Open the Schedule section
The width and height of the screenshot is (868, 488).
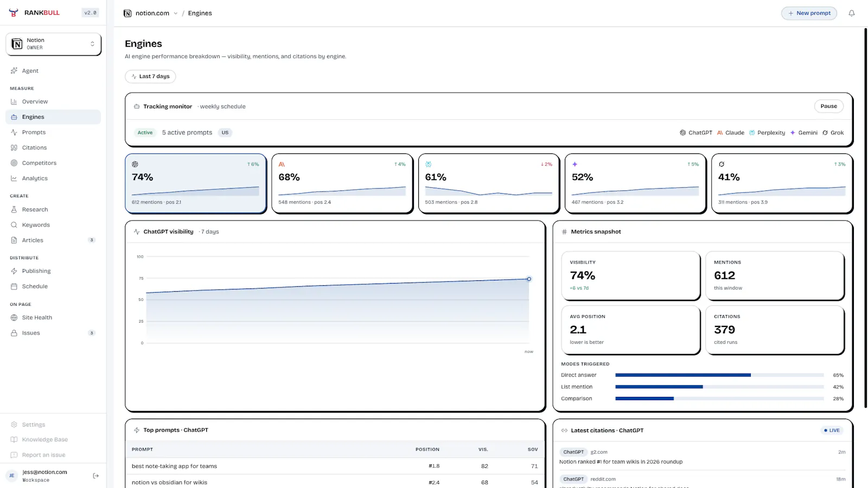53,286
